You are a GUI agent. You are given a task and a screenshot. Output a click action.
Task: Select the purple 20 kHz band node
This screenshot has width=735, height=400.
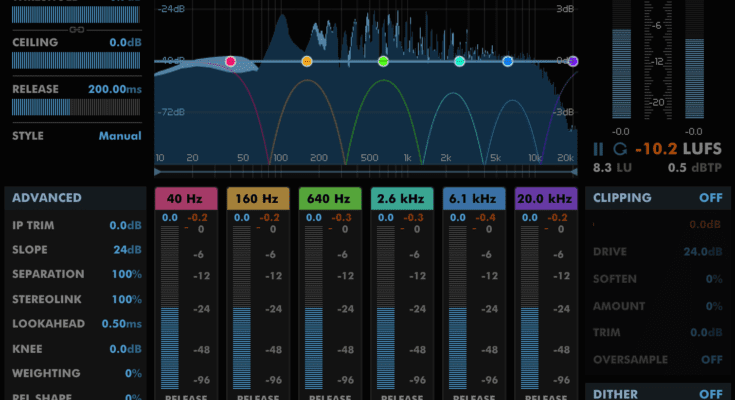pyautogui.click(x=573, y=62)
